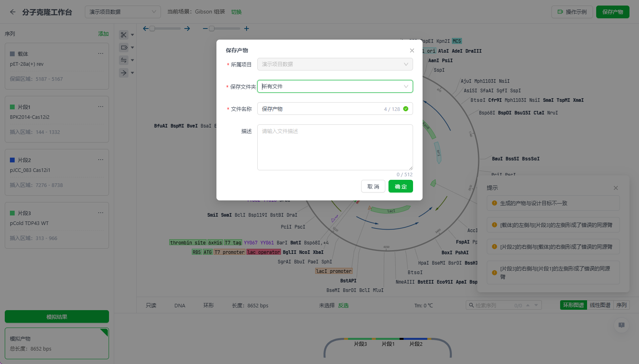The height and width of the screenshot is (364, 639).
Task: Select the 模拟产物 result card
Action: (57, 343)
